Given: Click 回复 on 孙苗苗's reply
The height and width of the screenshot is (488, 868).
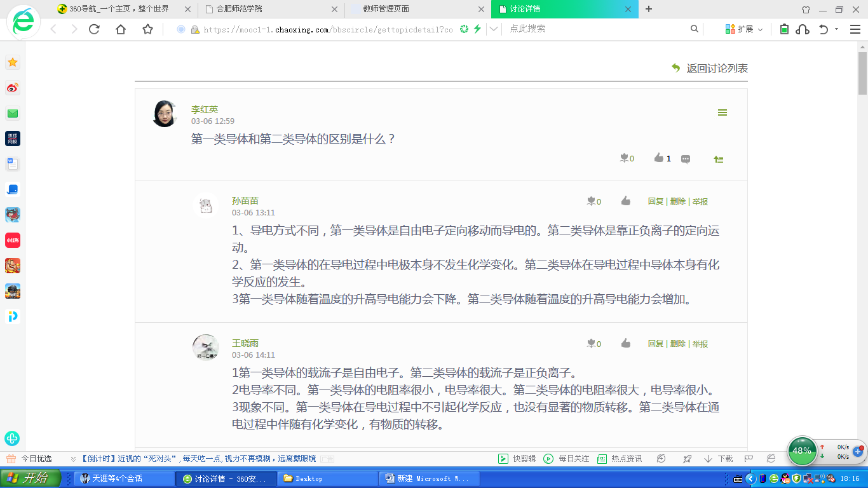Looking at the screenshot, I should click(x=655, y=201).
